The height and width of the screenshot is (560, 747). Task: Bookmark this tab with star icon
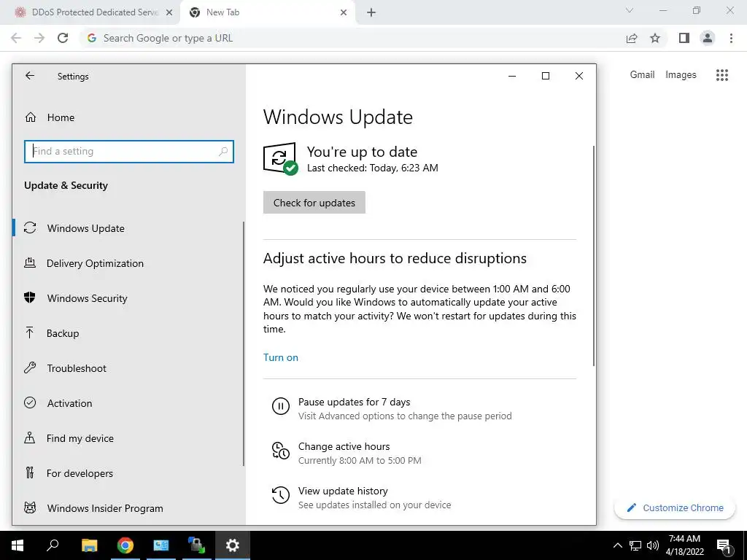[x=655, y=38]
